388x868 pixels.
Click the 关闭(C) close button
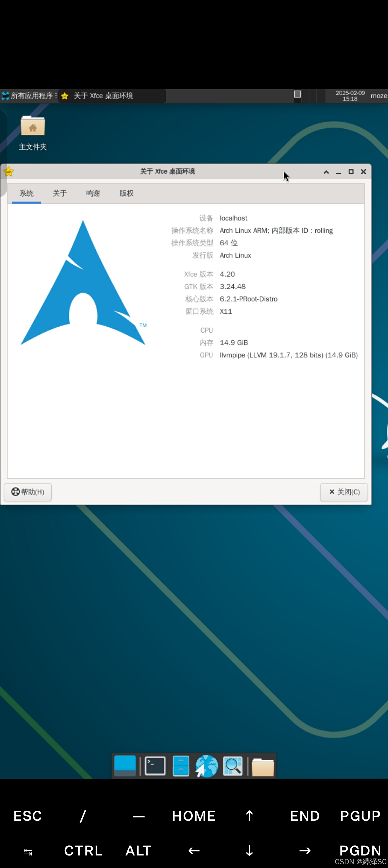tap(344, 492)
